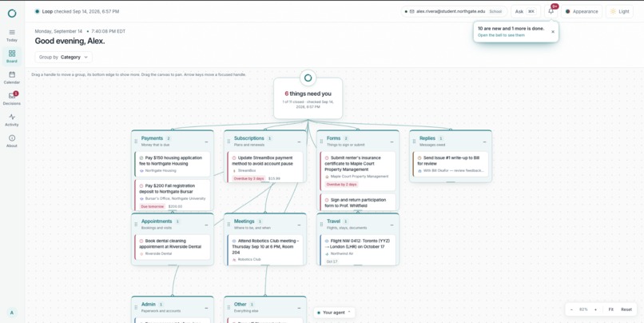The height and width of the screenshot is (323, 644).
Task: Click the Ask button
Action: point(525,11)
